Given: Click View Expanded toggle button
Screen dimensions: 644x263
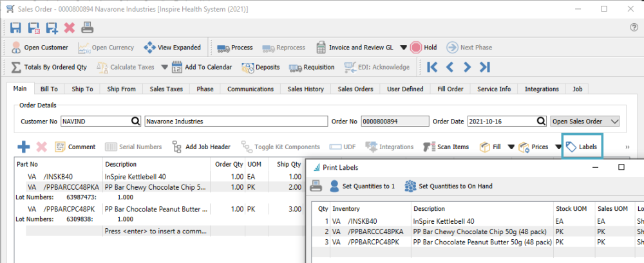Looking at the screenshot, I should (171, 48).
